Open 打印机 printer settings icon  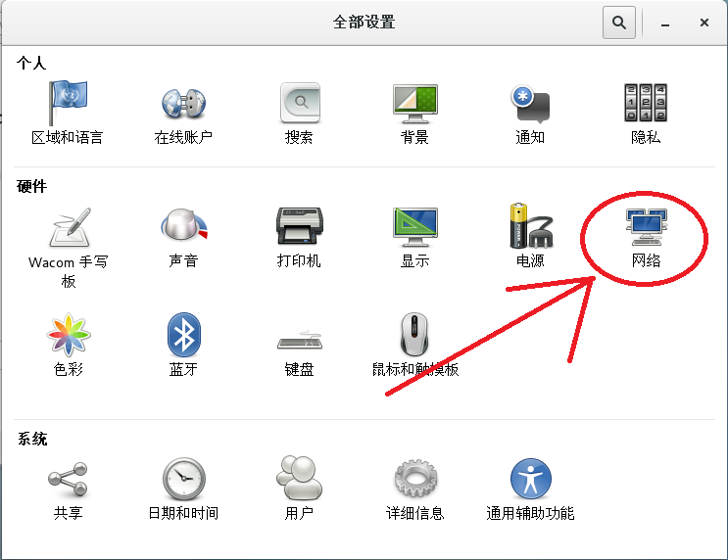(x=300, y=226)
